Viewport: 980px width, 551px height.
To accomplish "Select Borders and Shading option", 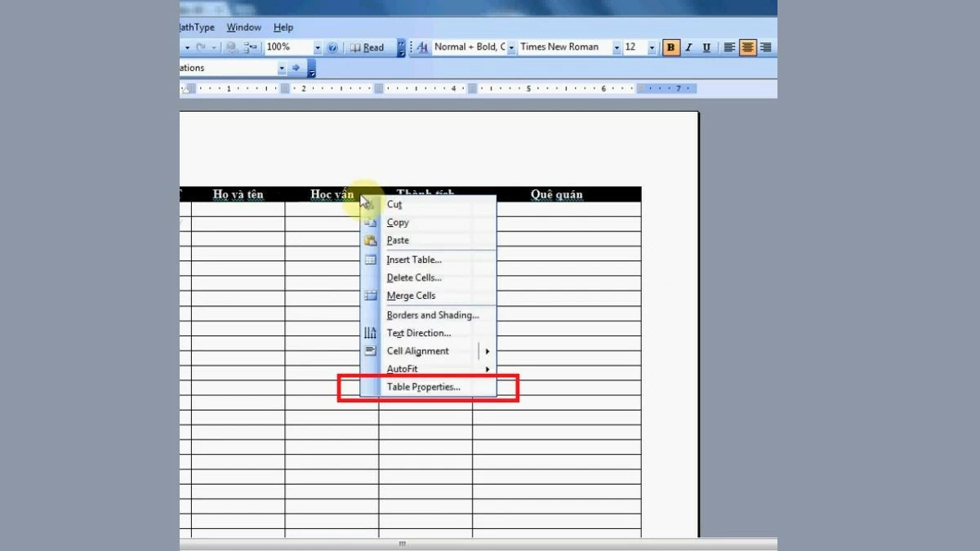I will tap(433, 315).
